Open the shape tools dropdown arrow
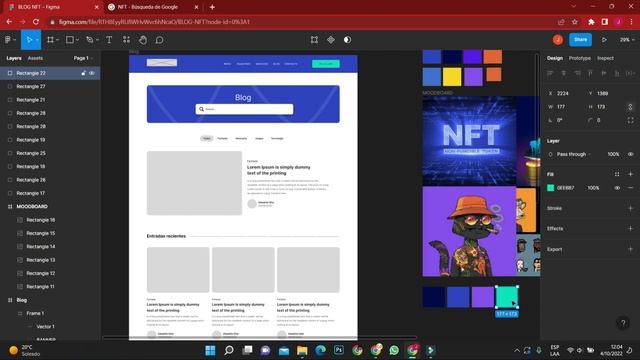Image resolution: width=640 pixels, height=360 pixels. tap(77, 40)
